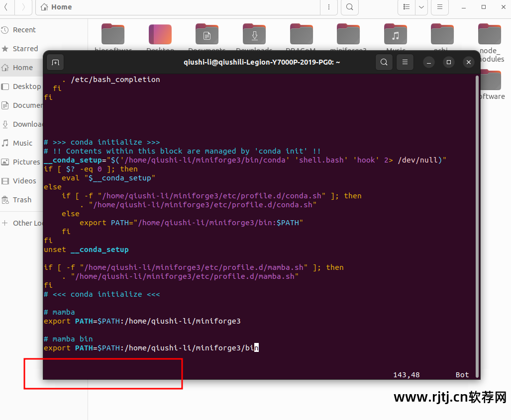This screenshot has height=420, width=511.
Task: Open a new terminal tab icon
Action: 55,62
